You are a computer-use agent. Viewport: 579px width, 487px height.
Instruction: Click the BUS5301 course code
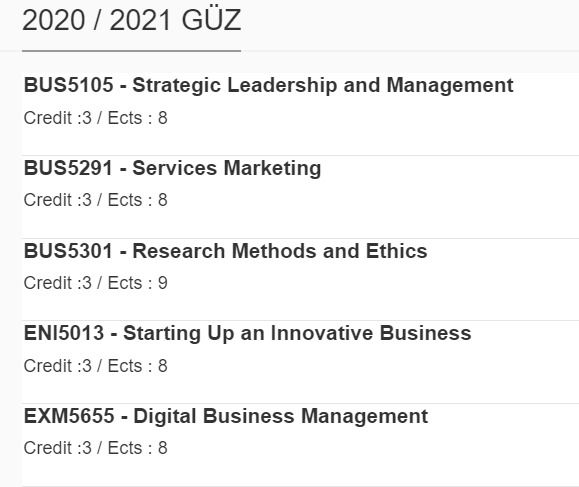tap(68, 251)
